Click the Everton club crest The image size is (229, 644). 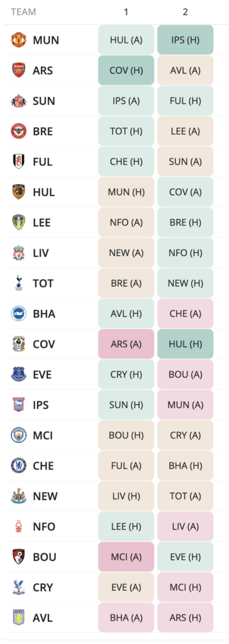pyautogui.click(x=18, y=374)
